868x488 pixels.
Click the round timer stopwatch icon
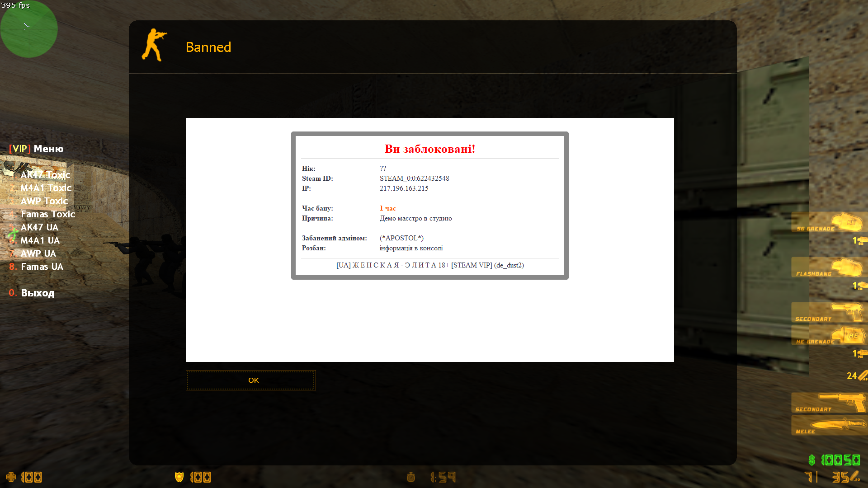point(411,477)
